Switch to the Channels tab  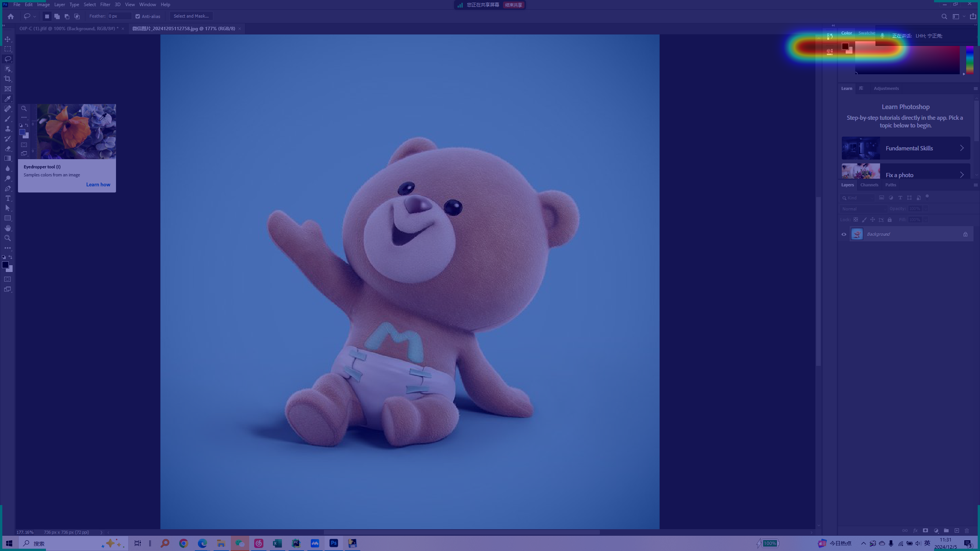click(869, 185)
